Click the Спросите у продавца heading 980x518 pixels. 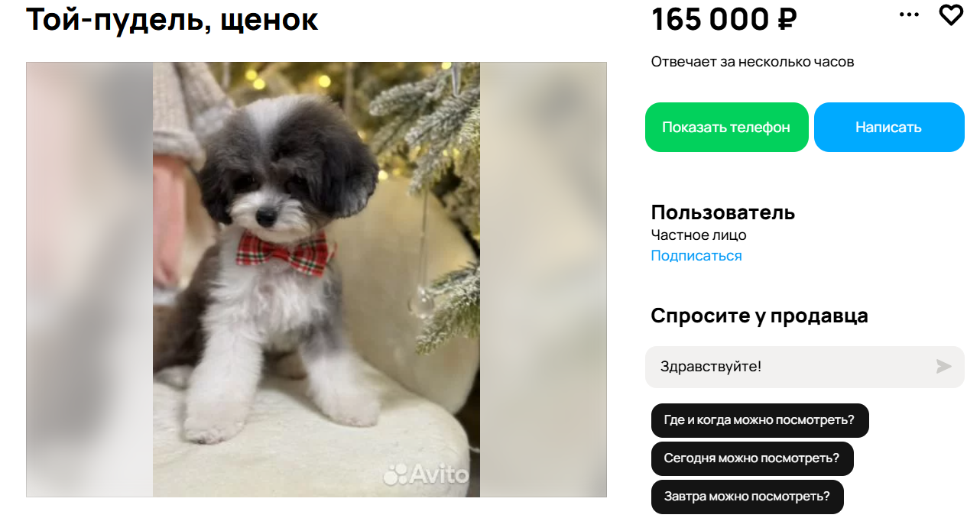[759, 316]
